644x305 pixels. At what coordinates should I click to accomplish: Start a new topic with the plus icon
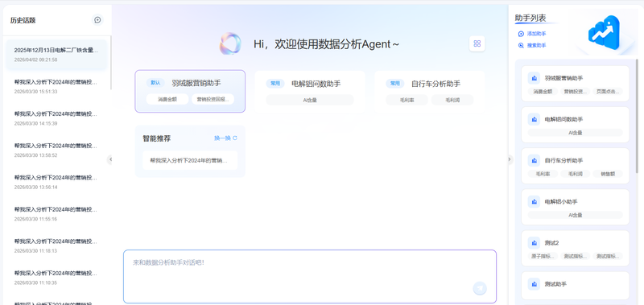[97, 19]
